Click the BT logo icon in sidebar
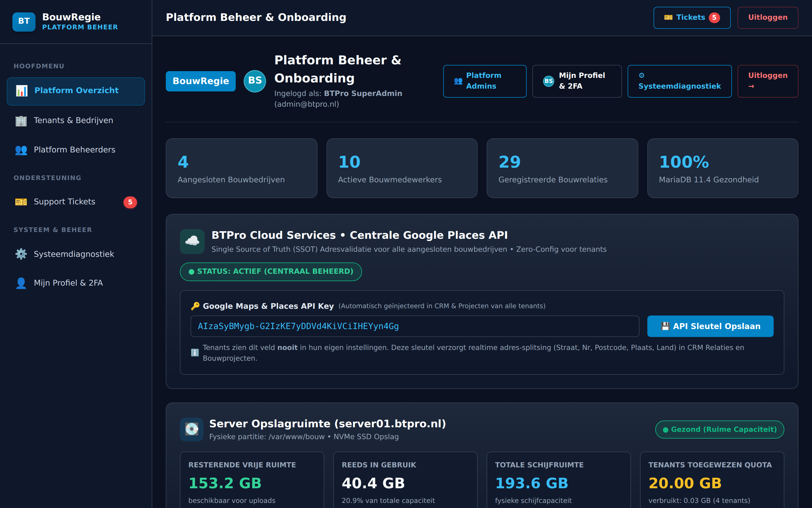The height and width of the screenshot is (508, 812). point(24,21)
